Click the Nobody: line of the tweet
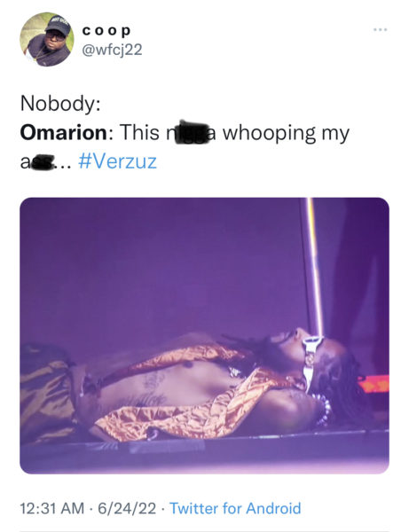 (60, 103)
